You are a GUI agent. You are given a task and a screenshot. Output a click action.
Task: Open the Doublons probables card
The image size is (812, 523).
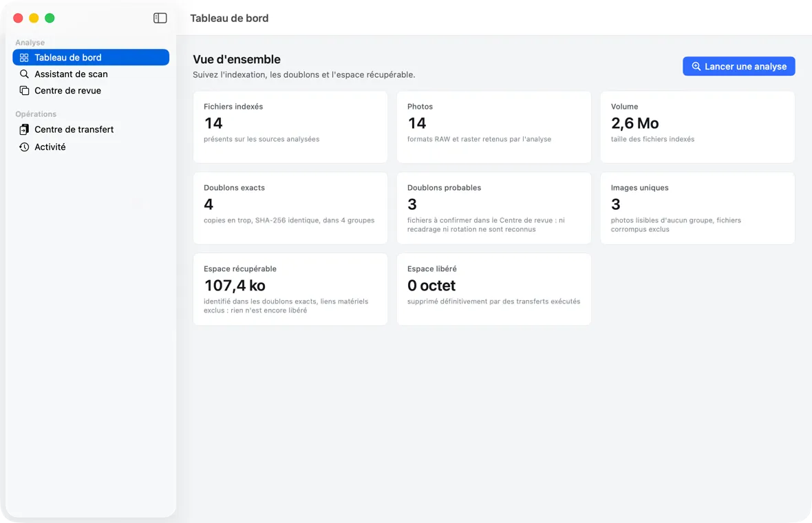[x=493, y=208]
